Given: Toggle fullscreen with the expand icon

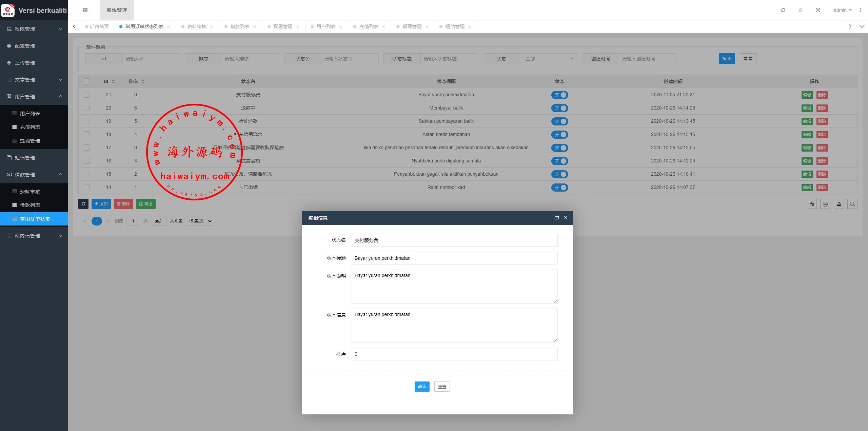Looking at the screenshot, I should coord(818,10).
